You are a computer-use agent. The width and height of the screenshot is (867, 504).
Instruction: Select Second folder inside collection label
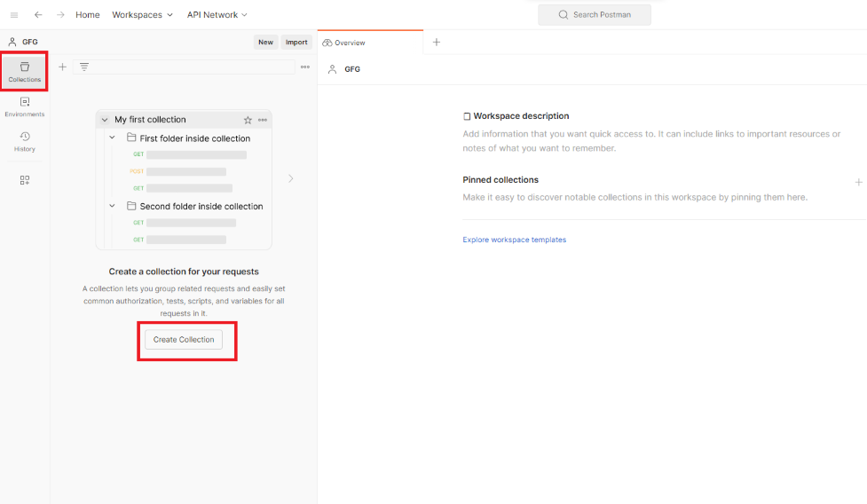tap(201, 206)
